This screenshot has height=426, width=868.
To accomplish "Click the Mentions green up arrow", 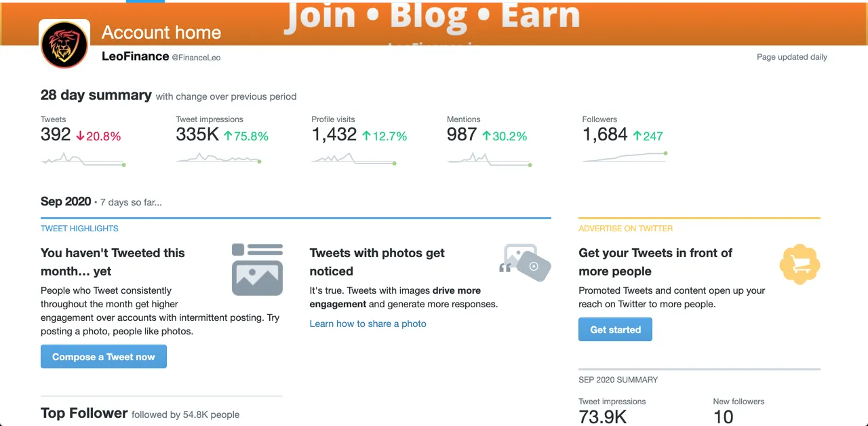I will coord(486,136).
